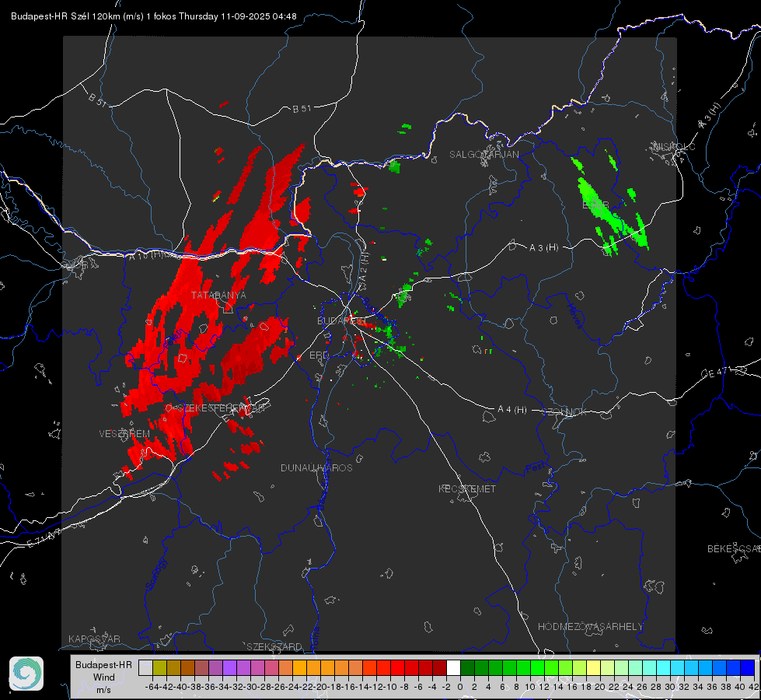Click the 'Budapest-HR Wind m/s' legend label
Screen dimensions: 761x700
(x=103, y=677)
